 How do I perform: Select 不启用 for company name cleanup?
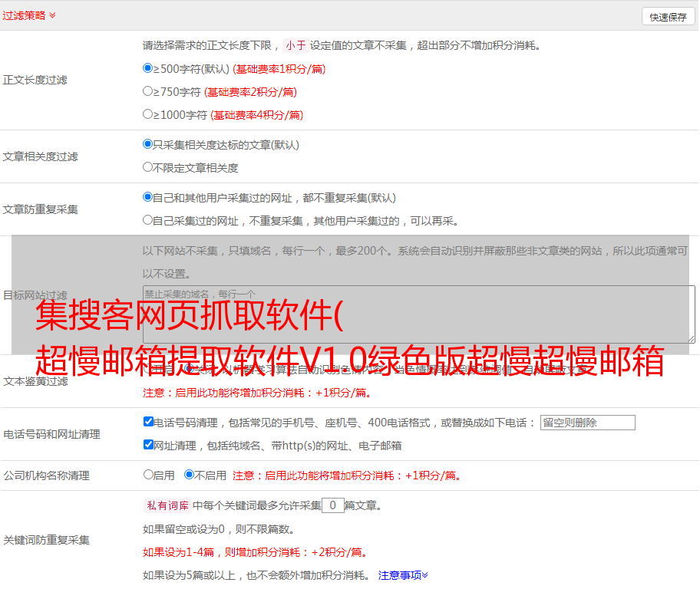(x=189, y=475)
